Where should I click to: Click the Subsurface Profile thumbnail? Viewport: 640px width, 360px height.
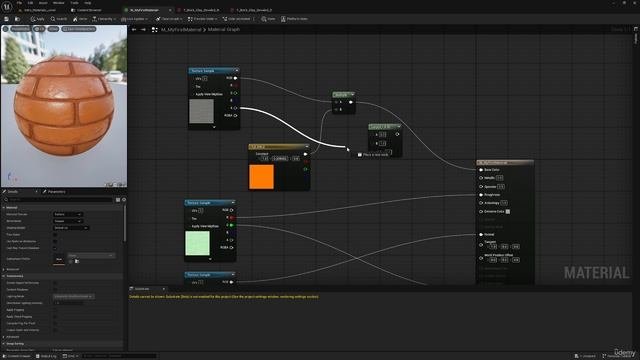pos(59,259)
